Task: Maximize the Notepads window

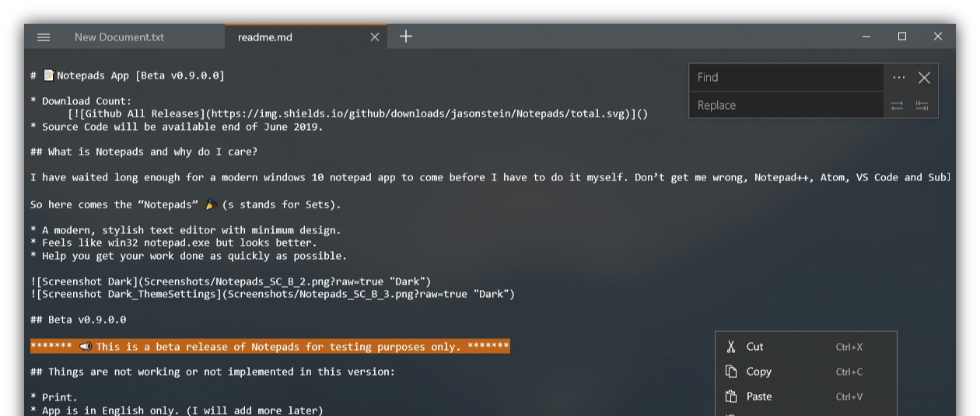Action: point(902,37)
